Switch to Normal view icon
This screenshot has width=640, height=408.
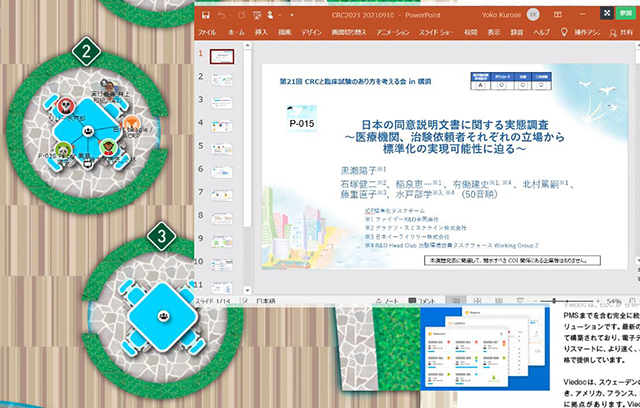click(x=456, y=301)
